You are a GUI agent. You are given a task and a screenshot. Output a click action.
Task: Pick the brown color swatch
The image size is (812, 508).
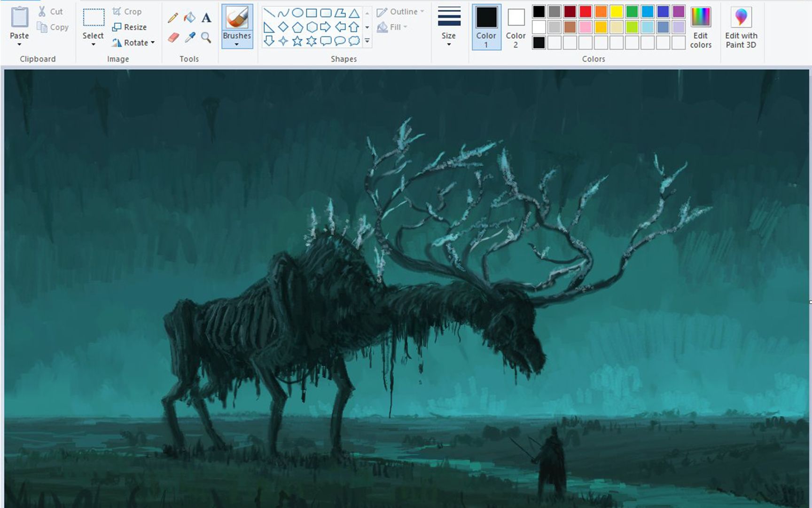[570, 27]
